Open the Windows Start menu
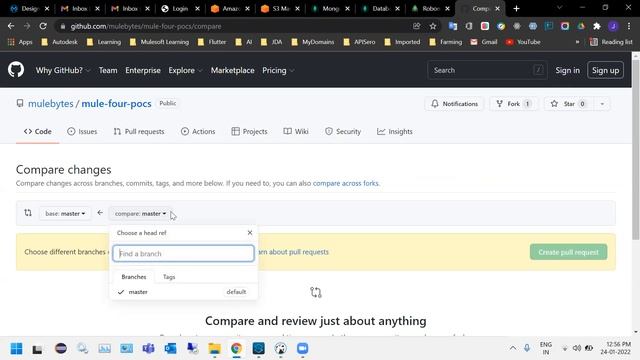640x360 pixels. pos(16,349)
